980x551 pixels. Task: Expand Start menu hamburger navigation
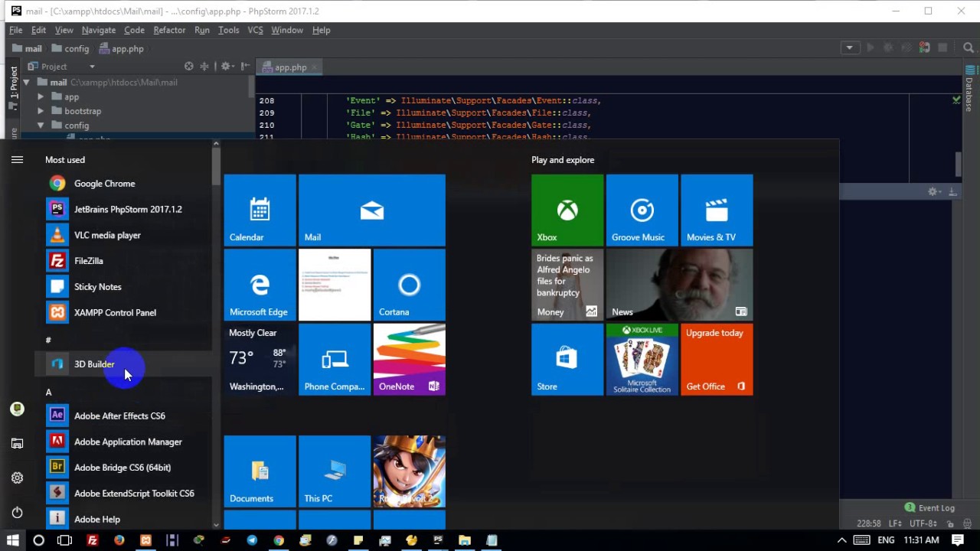tap(17, 160)
